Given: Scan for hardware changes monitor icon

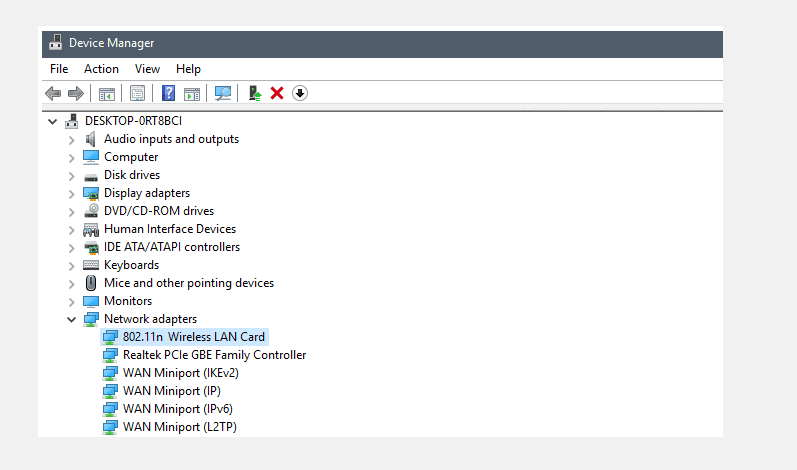Looking at the screenshot, I should 223,93.
